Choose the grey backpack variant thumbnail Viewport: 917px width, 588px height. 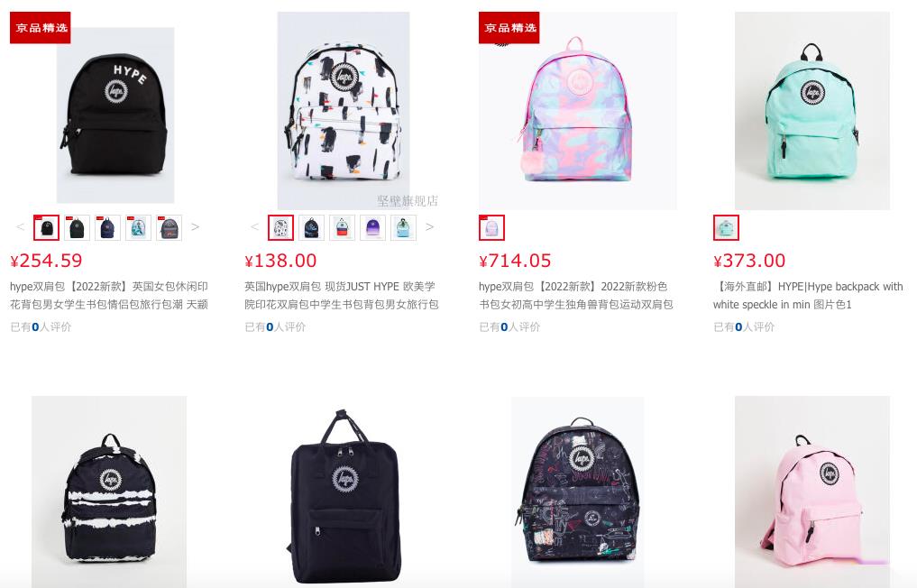click(169, 227)
